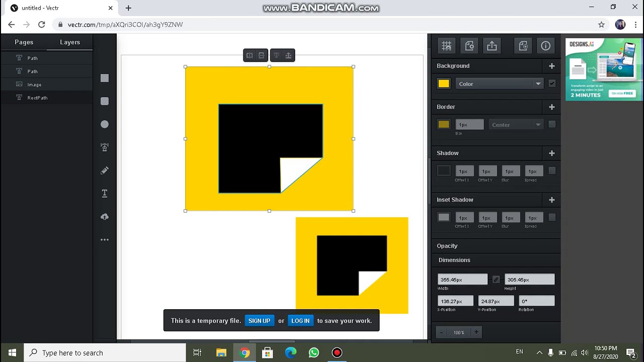The height and width of the screenshot is (362, 644).
Task: Click the Task View taskbar icon
Action: point(197,352)
